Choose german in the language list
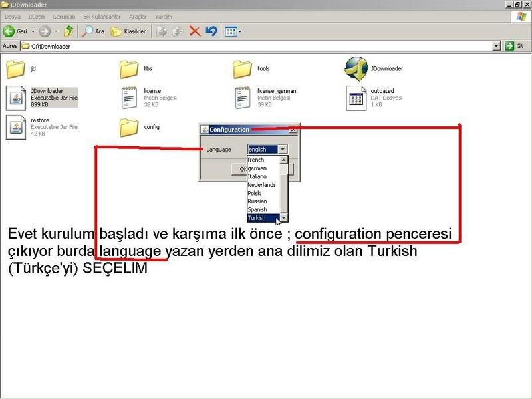532x399 pixels. point(263,168)
